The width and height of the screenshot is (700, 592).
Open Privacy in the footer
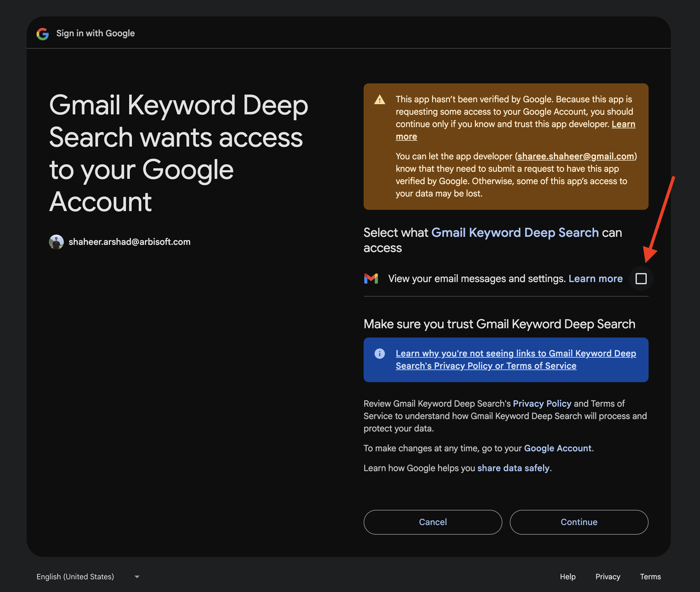pyautogui.click(x=607, y=577)
